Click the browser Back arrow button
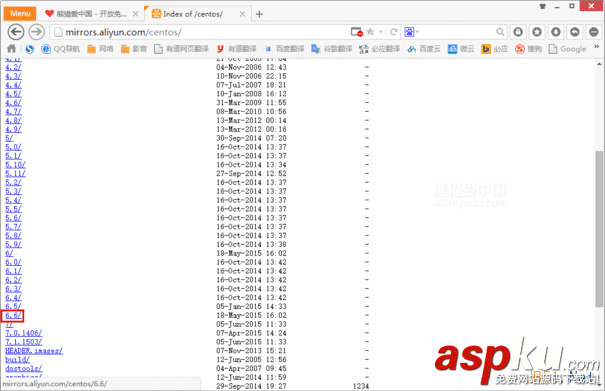Viewport: 605px width, 391px height. [16, 32]
